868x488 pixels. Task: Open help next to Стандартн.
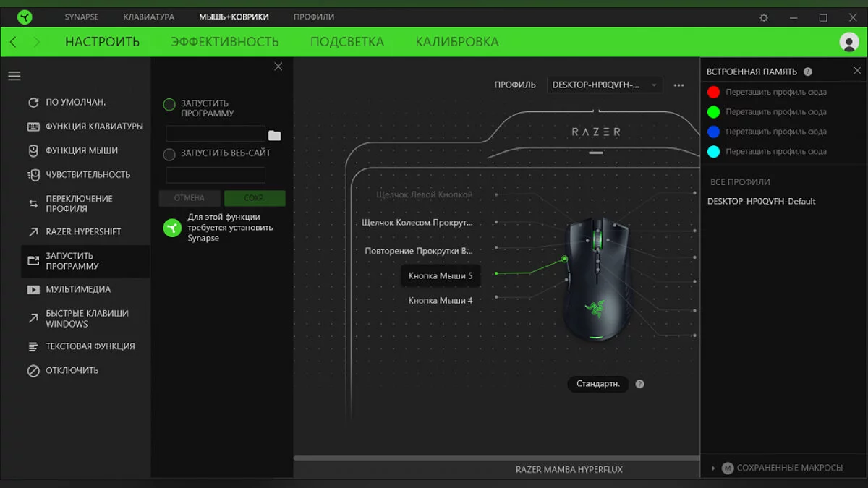click(639, 384)
